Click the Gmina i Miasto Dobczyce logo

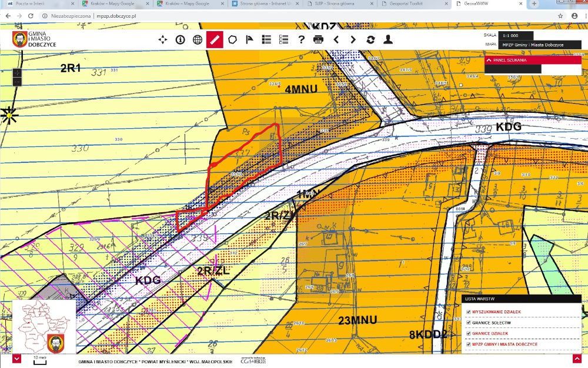[x=35, y=39]
